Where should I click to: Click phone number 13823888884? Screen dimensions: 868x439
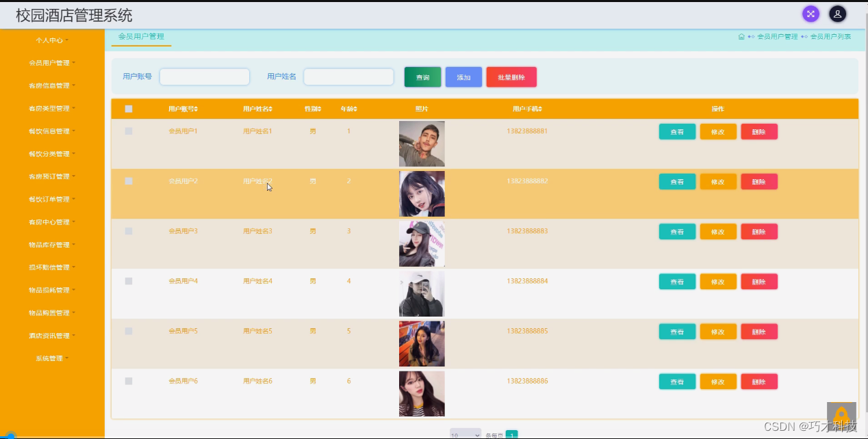(x=528, y=281)
